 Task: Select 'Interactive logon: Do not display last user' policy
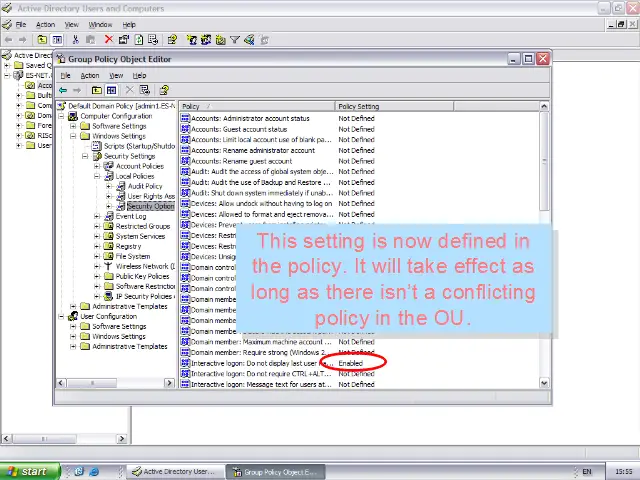tap(256, 363)
